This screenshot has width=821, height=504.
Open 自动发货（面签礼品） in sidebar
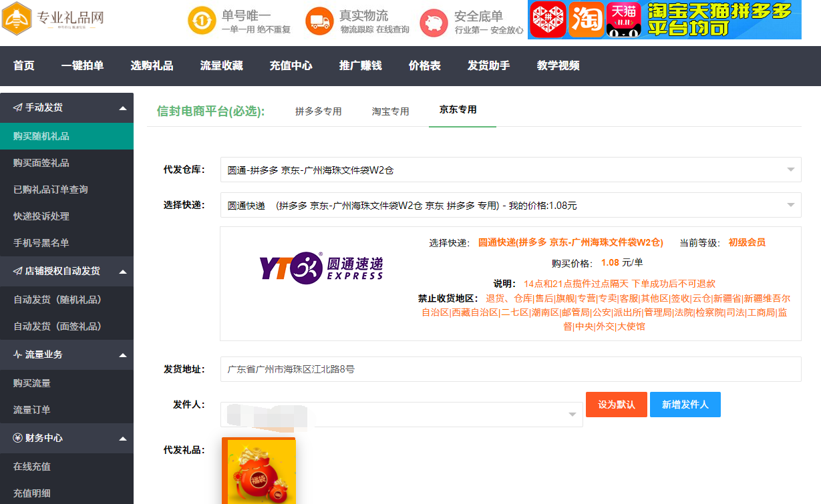pyautogui.click(x=67, y=326)
